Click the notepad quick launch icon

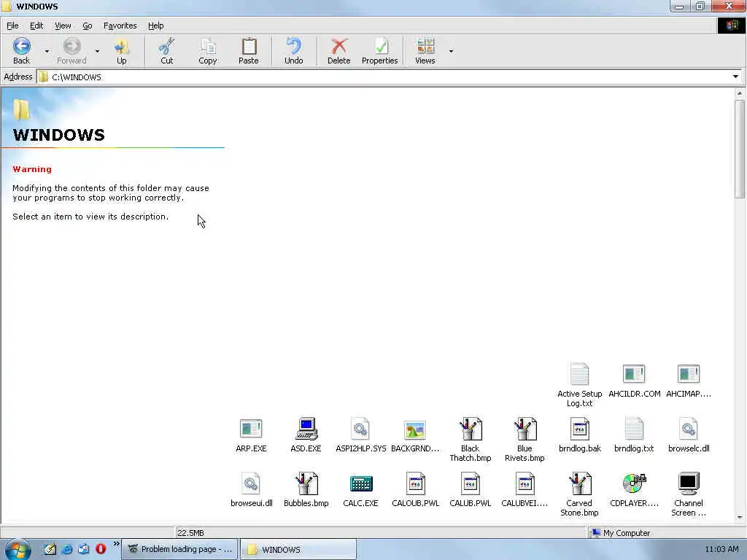pyautogui.click(x=50, y=549)
